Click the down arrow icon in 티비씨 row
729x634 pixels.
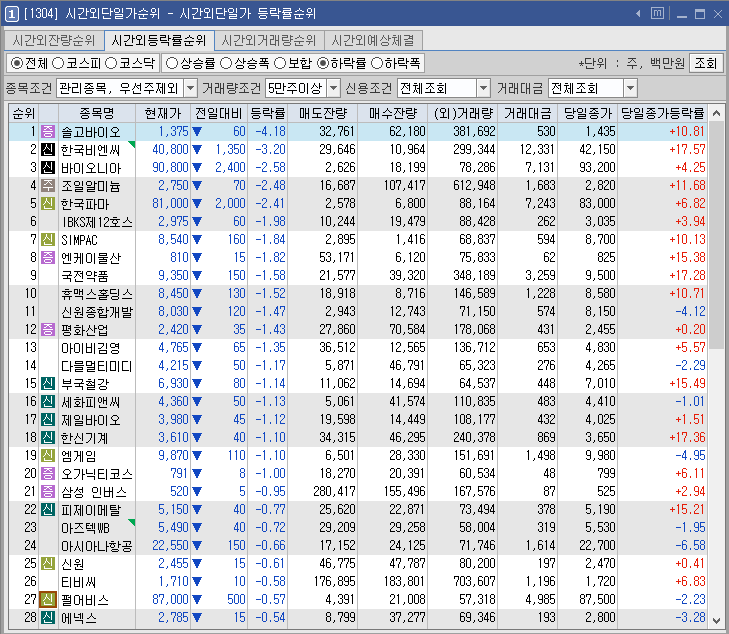(x=197, y=582)
